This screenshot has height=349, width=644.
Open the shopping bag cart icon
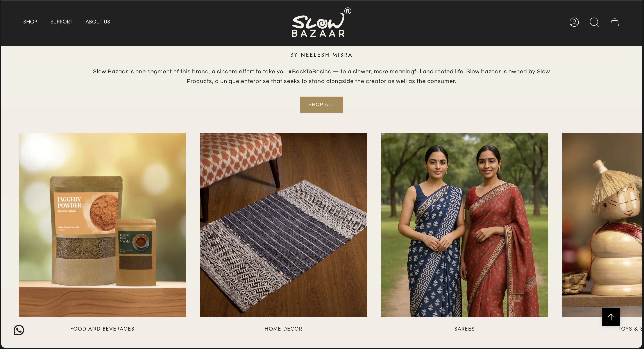tap(615, 22)
